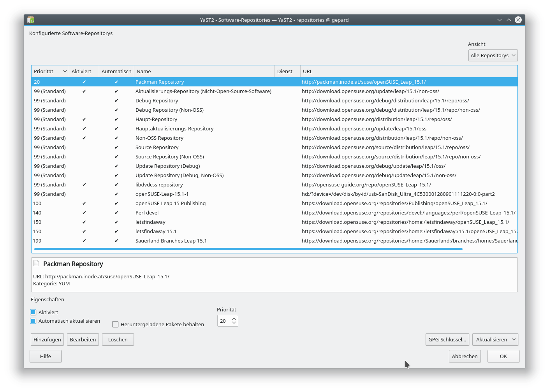Toggle Aktiviert checkmark of Sauerland Branches row
The height and width of the screenshot is (392, 549).
(84, 241)
